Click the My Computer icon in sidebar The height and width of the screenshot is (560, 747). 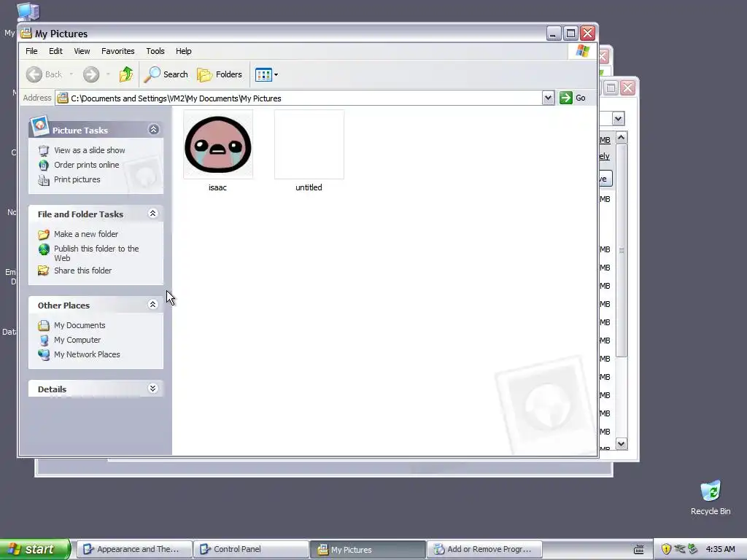[x=44, y=340]
